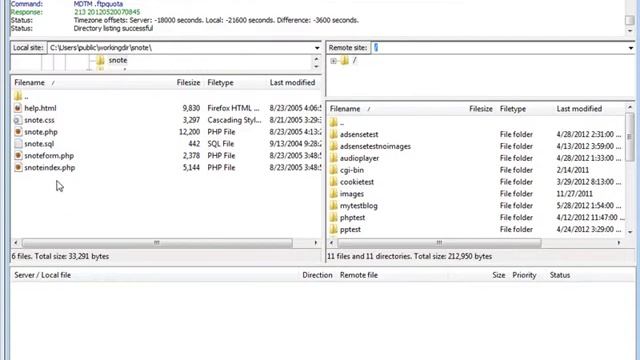The width and height of the screenshot is (640, 360).
Task: Click local list scroll right arrow
Action: (316, 243)
